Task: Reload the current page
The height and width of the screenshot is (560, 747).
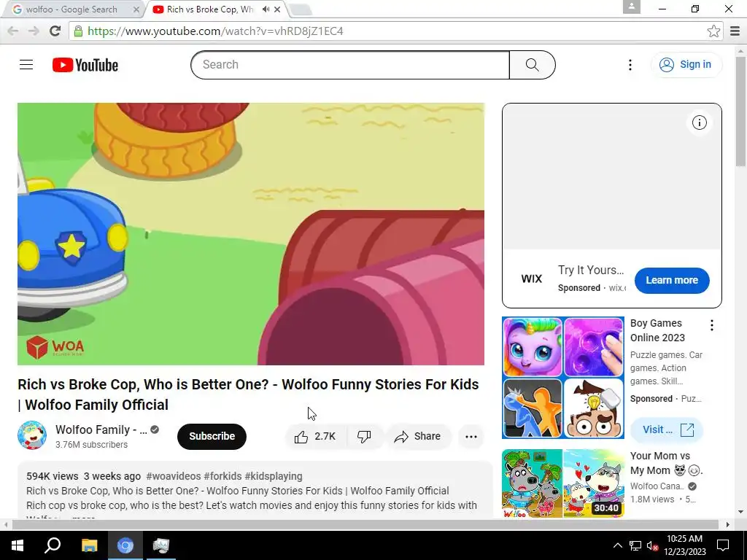Action: 55,31
